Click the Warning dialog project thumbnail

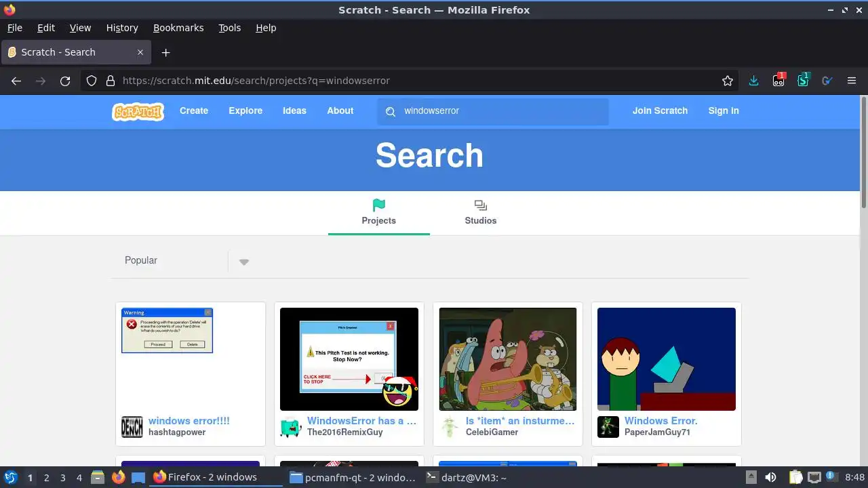(191, 359)
